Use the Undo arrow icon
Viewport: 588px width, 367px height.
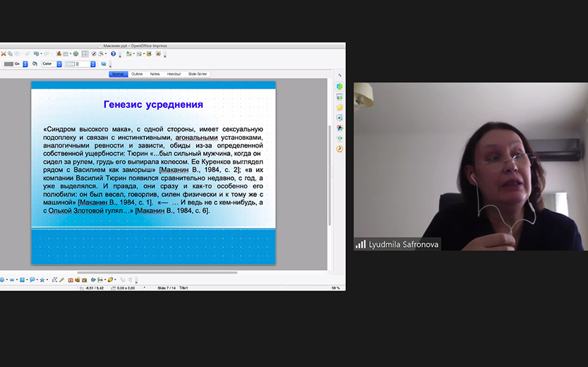(37, 54)
